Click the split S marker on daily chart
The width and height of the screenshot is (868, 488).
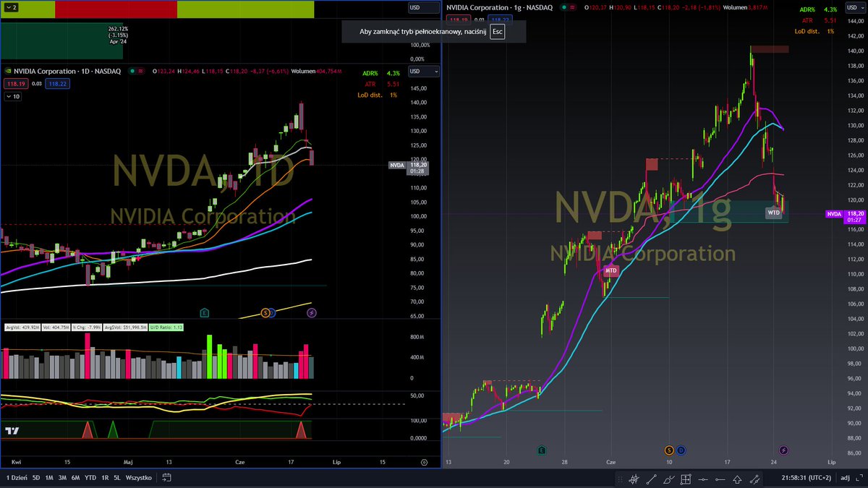pyautogui.click(x=266, y=312)
